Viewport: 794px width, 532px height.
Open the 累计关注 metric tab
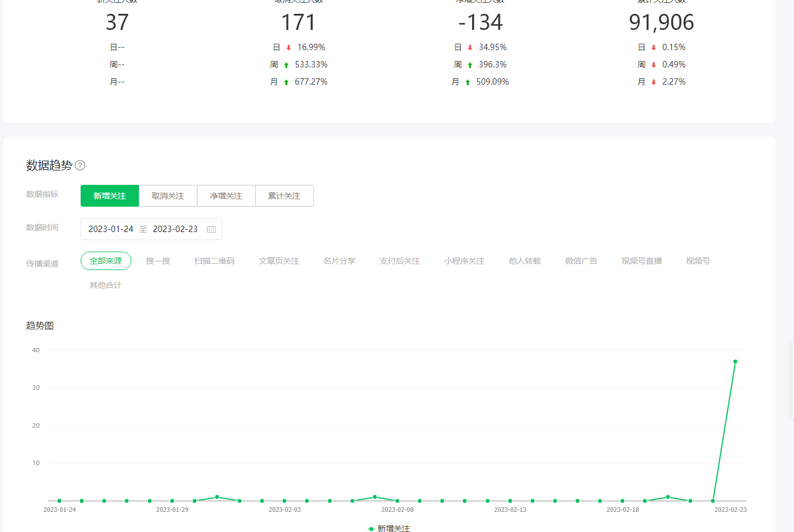point(284,196)
